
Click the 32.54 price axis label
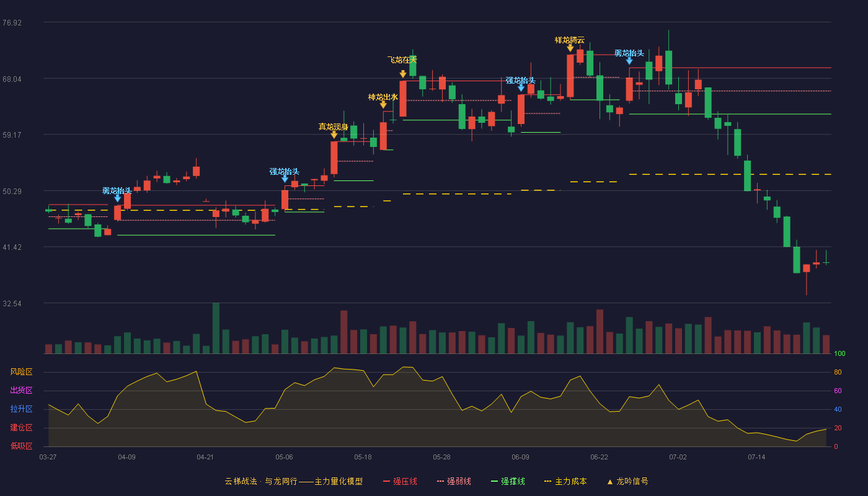(12, 303)
